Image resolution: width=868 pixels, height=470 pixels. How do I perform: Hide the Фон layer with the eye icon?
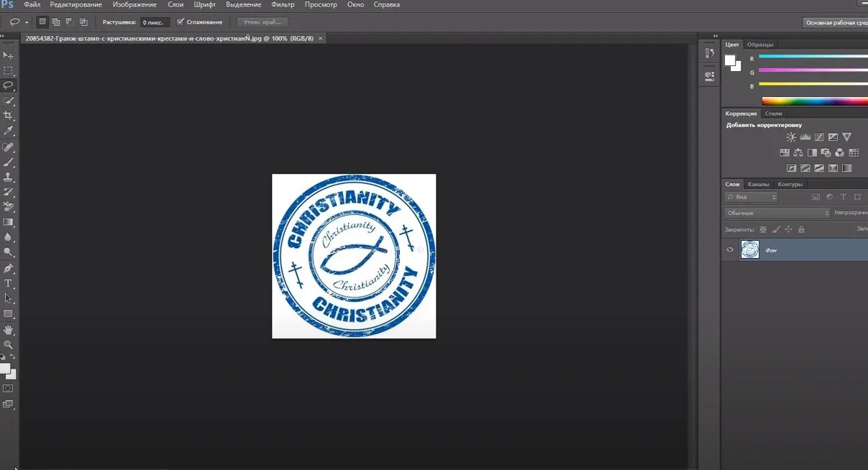pyautogui.click(x=730, y=249)
